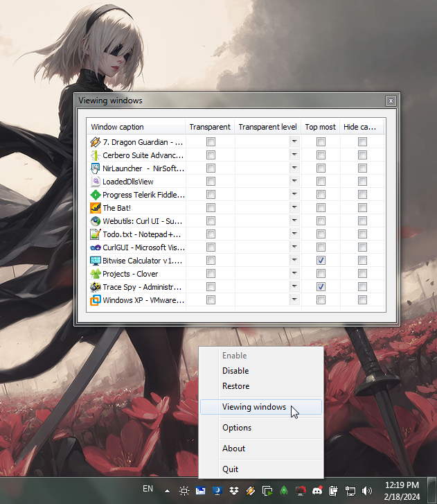
Task: Click the Windows XP VMware icon
Action: pos(96,300)
